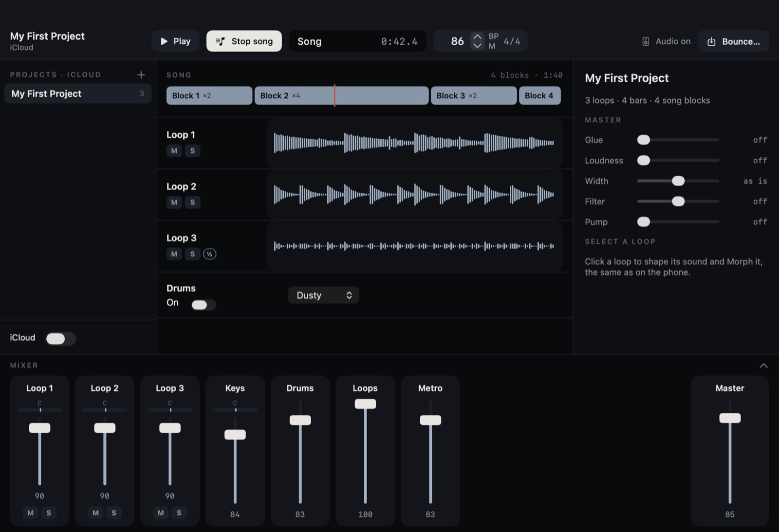Increase the tempo with the BPM up arrow
Screen dimensions: 779x532
click(x=477, y=37)
